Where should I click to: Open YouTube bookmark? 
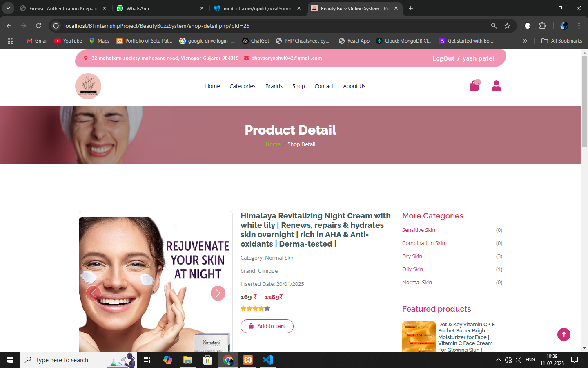click(x=68, y=41)
